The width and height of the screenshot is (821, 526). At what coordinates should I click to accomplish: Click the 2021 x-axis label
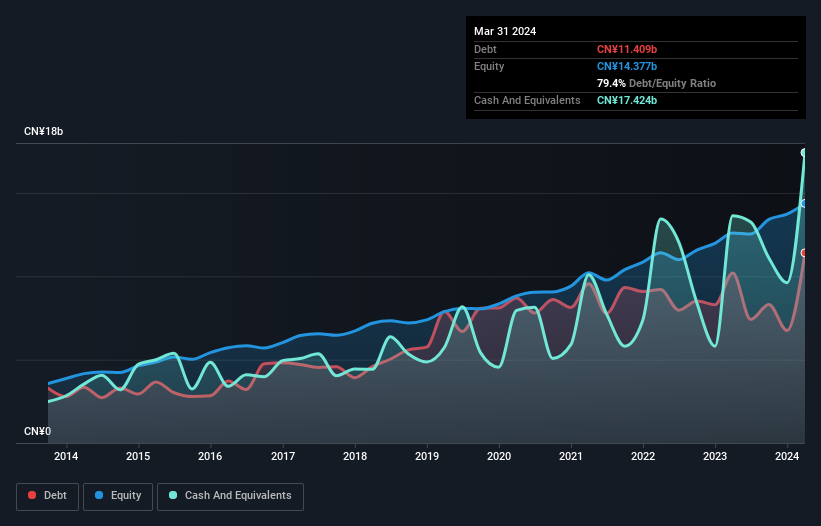coord(571,456)
